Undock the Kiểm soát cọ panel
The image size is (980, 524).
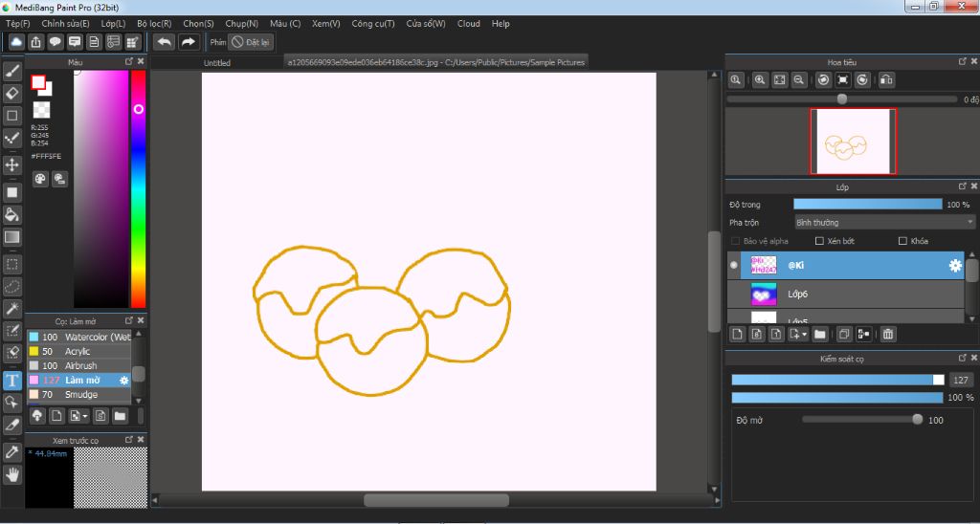click(963, 359)
